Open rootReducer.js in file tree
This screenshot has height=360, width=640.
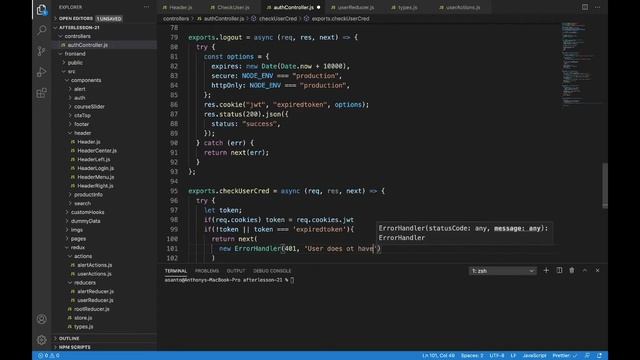click(x=91, y=309)
